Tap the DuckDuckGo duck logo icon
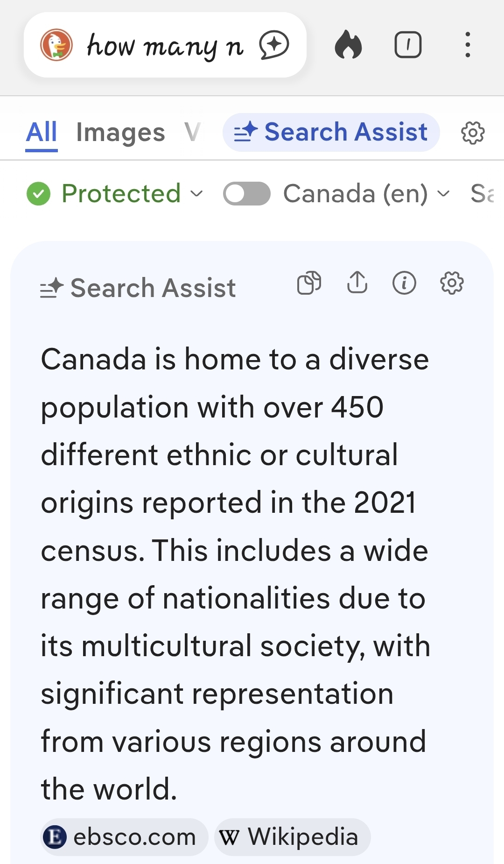 [56, 45]
